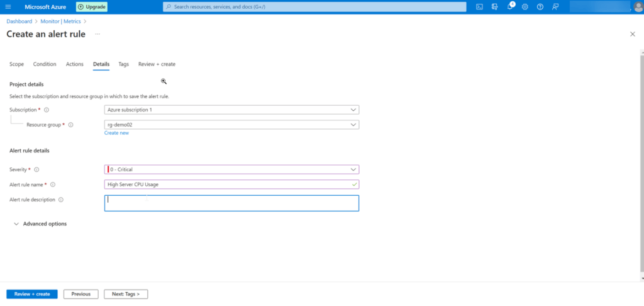The width and height of the screenshot is (644, 306).
Task: Switch to the Review + create tab
Action: 157,64
